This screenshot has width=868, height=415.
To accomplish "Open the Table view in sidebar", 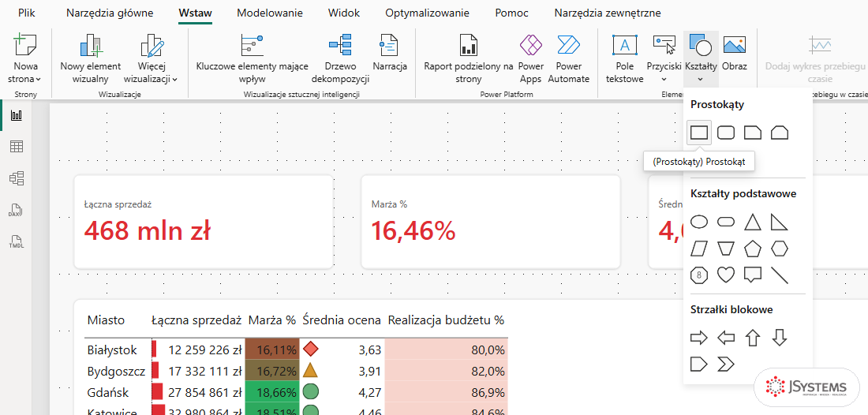I will pyautogui.click(x=17, y=147).
